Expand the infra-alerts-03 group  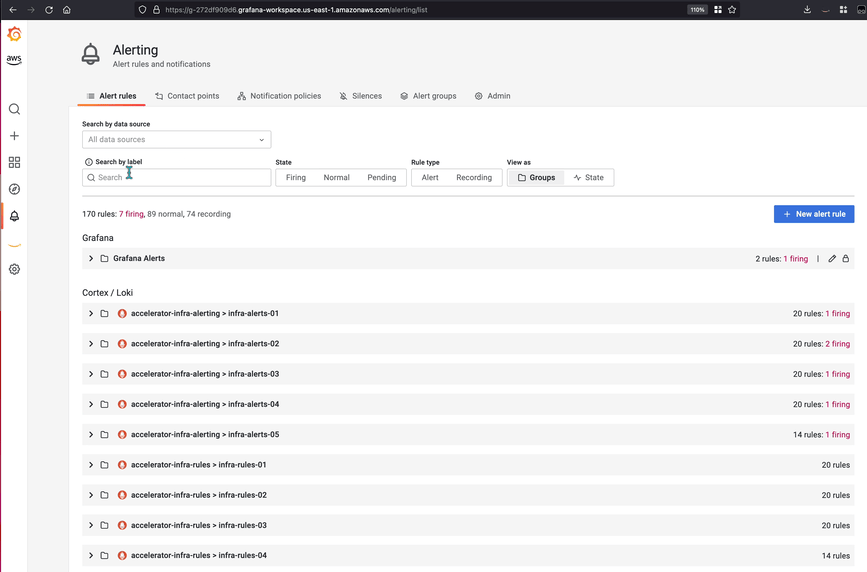(91, 374)
